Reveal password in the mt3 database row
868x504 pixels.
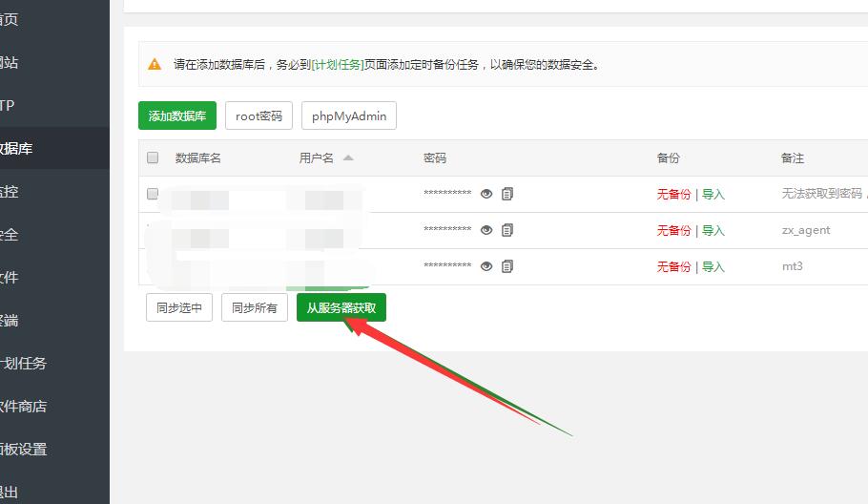pyautogui.click(x=486, y=266)
